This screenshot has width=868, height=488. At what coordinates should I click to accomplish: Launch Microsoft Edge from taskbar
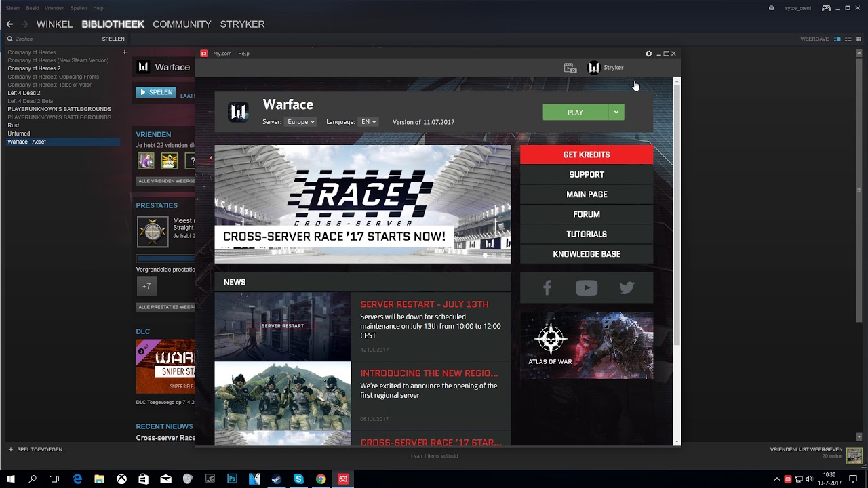click(77, 479)
